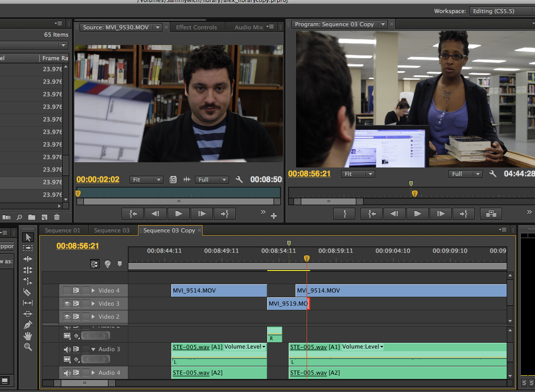Go to Out point in Program monitor

[x=463, y=214]
